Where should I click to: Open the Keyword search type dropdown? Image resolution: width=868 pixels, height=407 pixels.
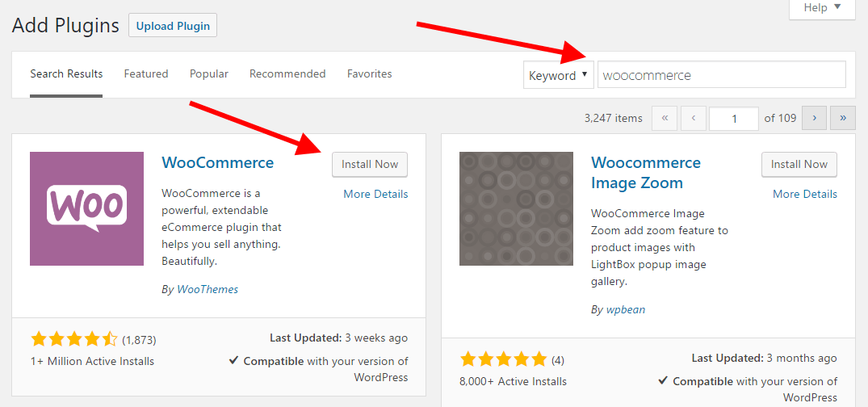[x=559, y=75]
